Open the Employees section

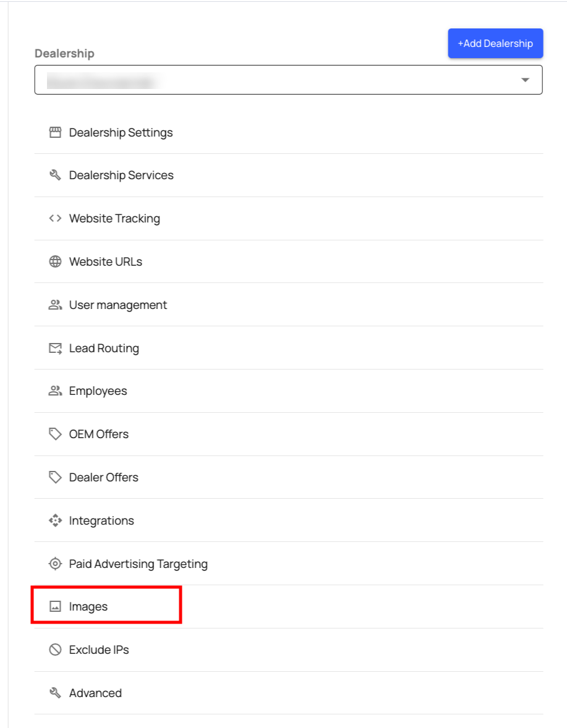point(98,391)
